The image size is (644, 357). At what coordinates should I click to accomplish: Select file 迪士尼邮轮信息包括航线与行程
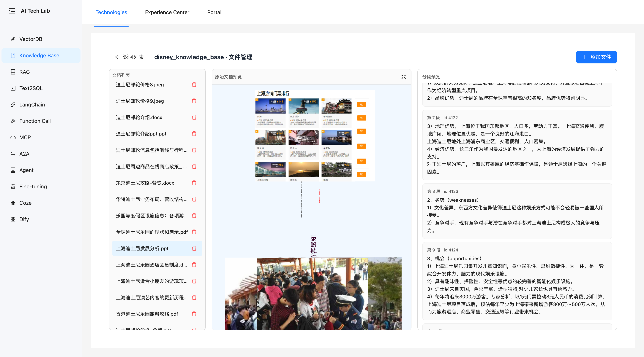coord(157,150)
